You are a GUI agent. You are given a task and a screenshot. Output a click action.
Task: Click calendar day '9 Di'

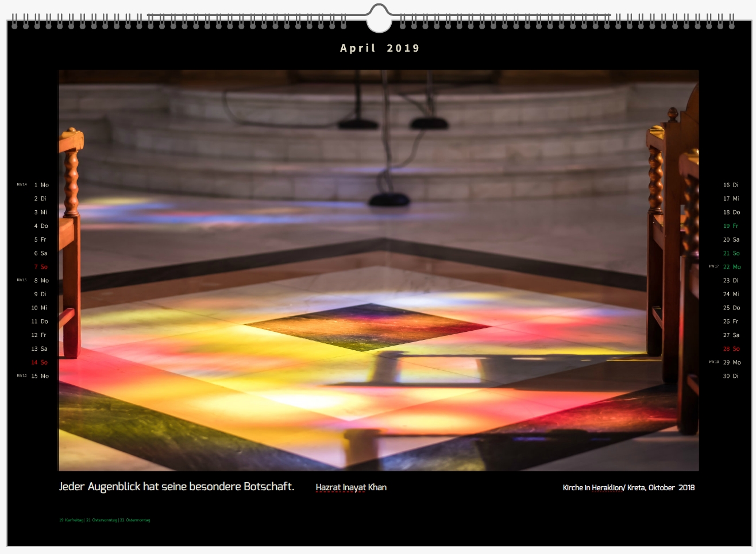click(40, 294)
